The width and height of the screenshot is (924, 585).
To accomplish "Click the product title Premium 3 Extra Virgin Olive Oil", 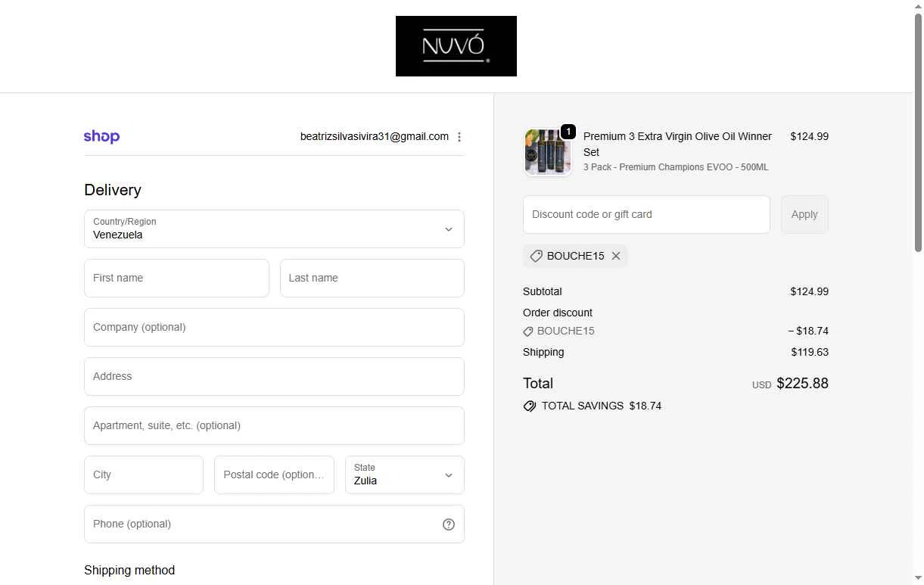I will 677,144.
